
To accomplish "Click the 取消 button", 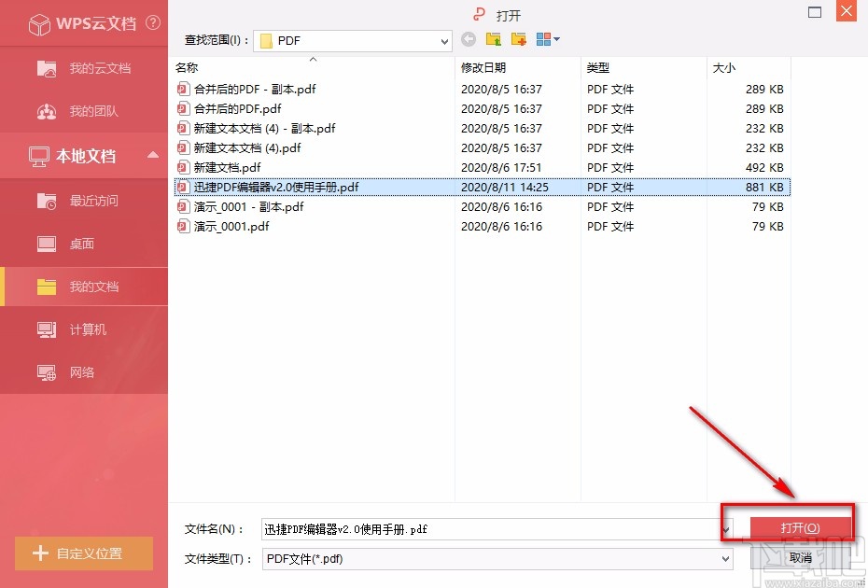I will tap(800, 558).
